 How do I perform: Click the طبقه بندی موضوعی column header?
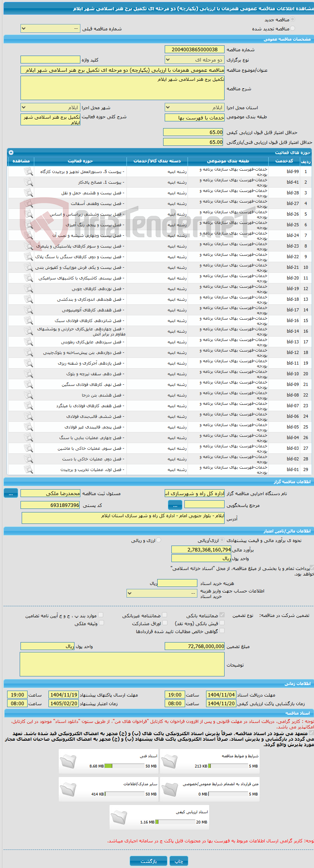pos(228,160)
